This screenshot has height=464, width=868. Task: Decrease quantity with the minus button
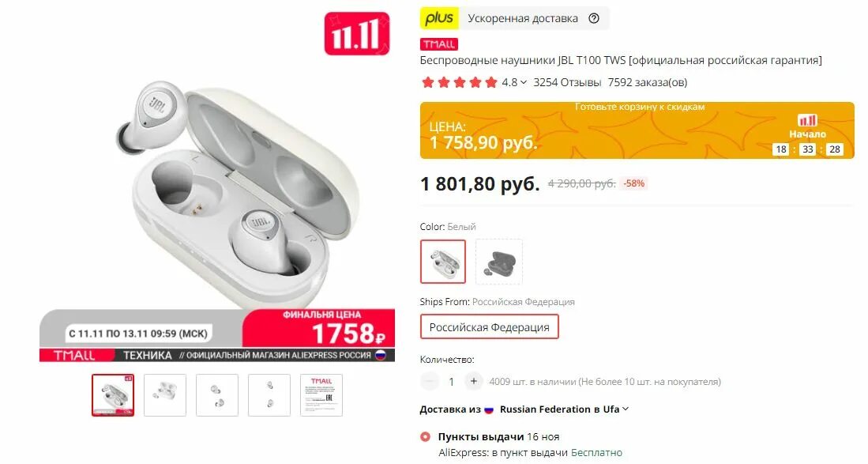[x=430, y=382]
